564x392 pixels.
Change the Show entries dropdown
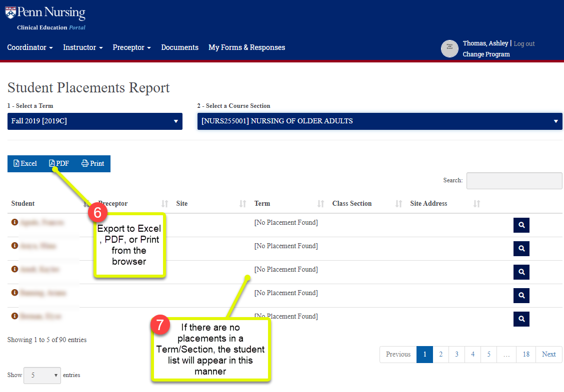pyautogui.click(x=42, y=376)
